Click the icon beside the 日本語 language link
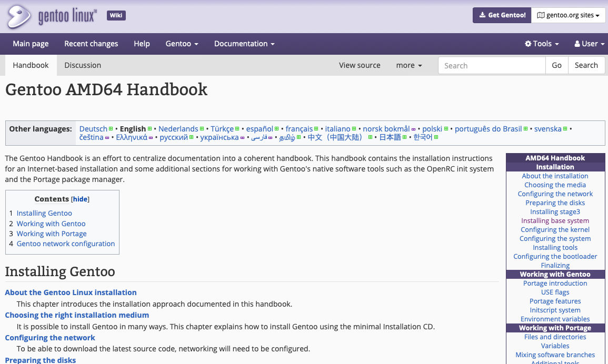Viewport: 608px width, 364px height. (404, 137)
